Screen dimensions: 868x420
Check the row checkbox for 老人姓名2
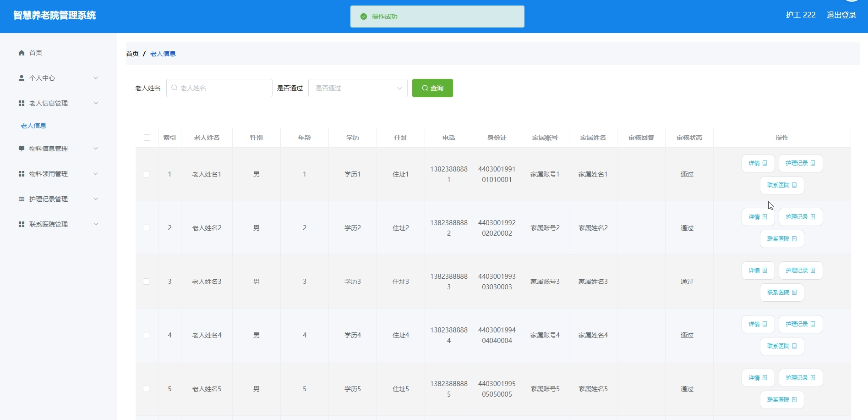(146, 228)
